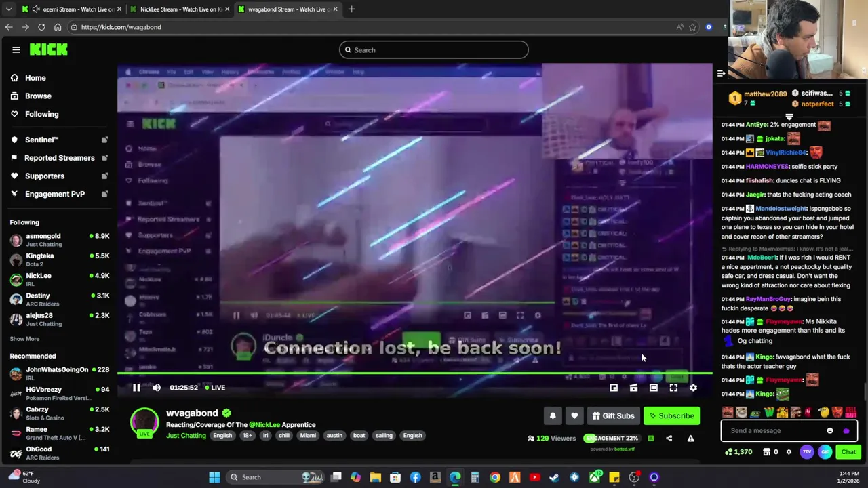Report the stream warning icon
The height and width of the screenshot is (488, 868).
tap(690, 439)
